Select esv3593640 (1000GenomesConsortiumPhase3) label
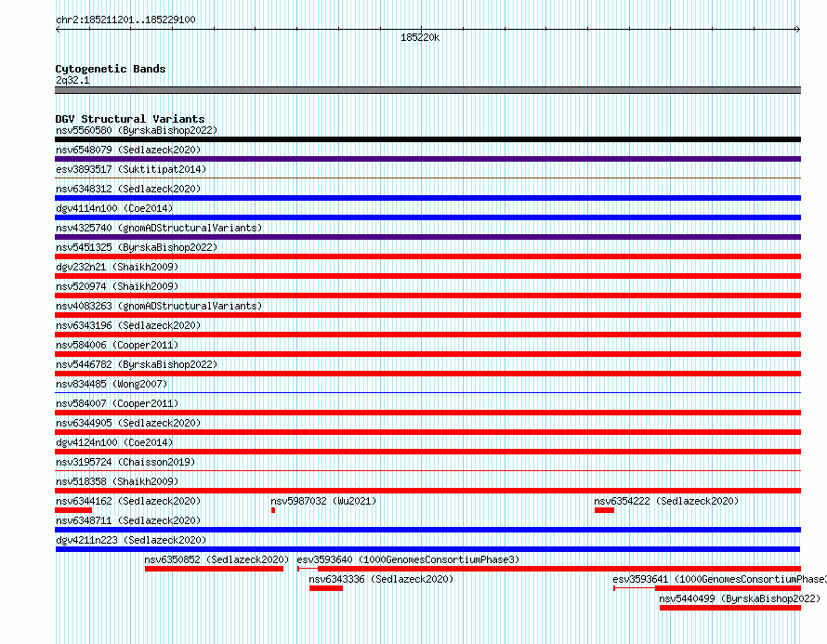 point(408,559)
